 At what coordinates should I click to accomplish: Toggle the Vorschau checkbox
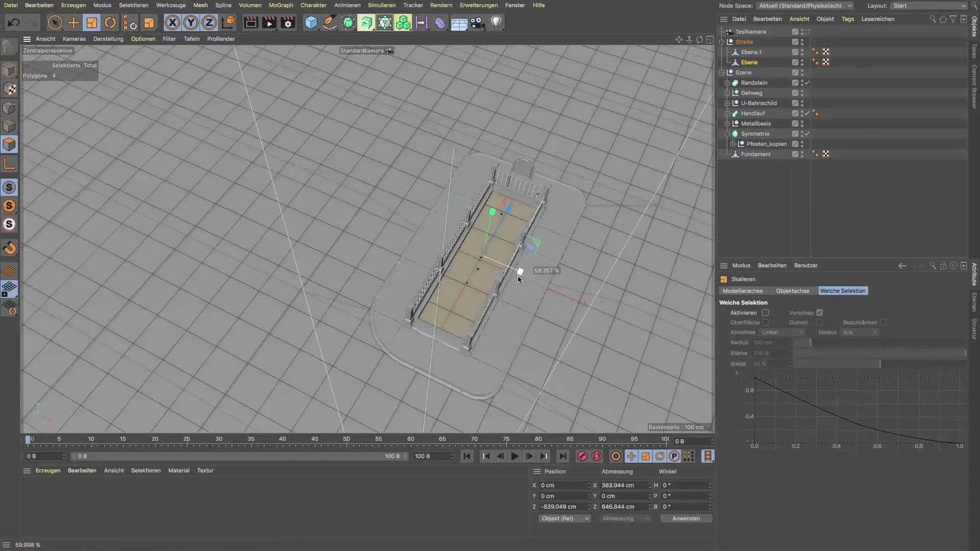click(819, 313)
